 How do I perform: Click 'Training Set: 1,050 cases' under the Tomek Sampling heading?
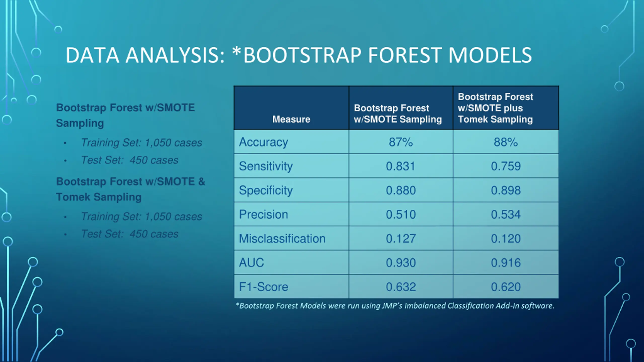pyautogui.click(x=141, y=216)
